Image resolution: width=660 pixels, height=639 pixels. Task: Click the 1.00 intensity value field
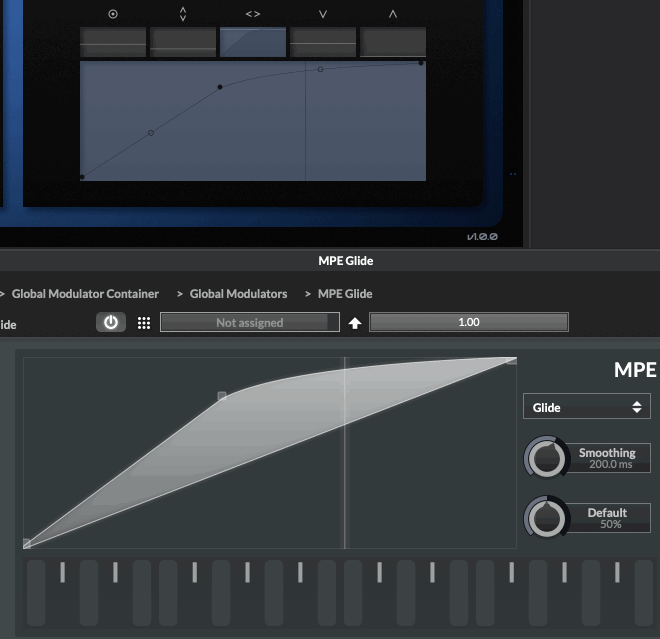[x=468, y=322]
